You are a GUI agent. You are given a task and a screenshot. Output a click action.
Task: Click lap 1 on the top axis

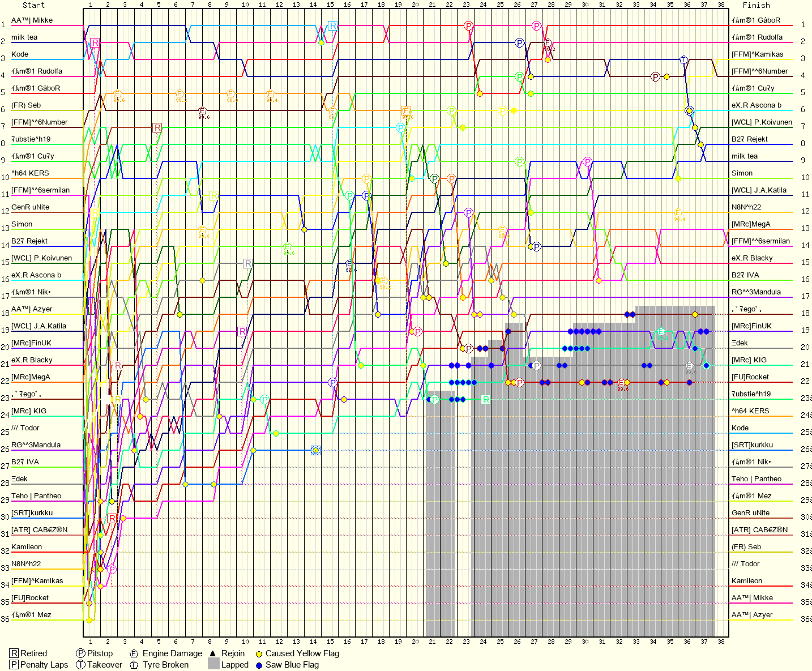click(91, 5)
